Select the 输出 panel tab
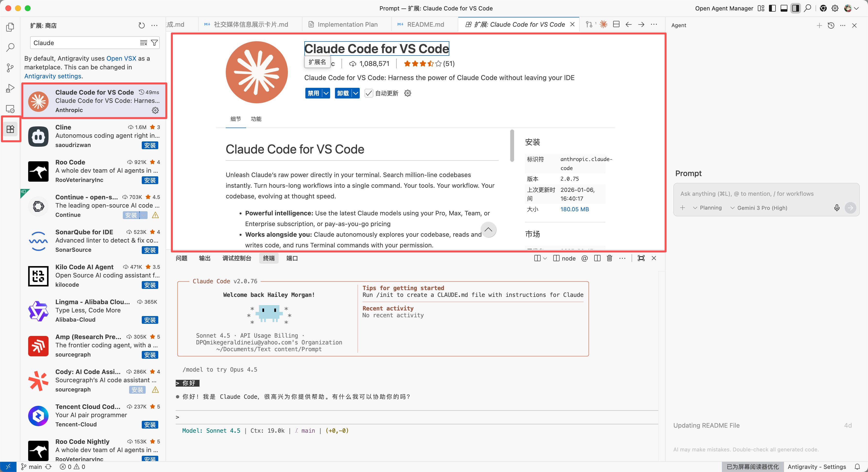868x472 pixels. pos(205,258)
